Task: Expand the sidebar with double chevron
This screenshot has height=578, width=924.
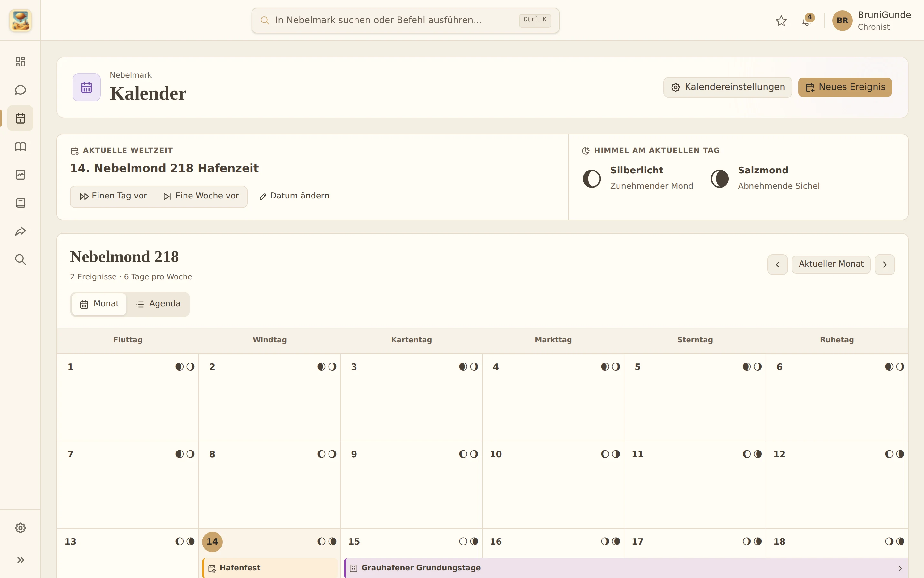Action: pyautogui.click(x=20, y=560)
